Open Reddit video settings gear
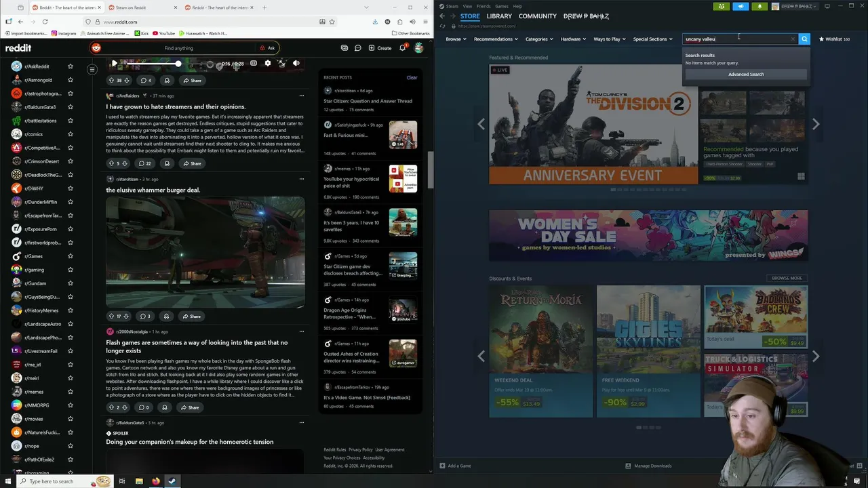 tap(267, 63)
